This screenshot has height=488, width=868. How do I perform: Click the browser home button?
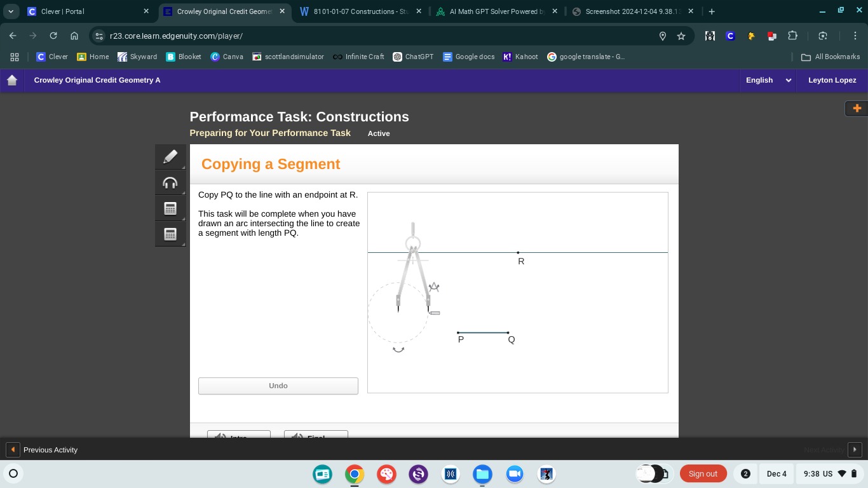pos(74,36)
